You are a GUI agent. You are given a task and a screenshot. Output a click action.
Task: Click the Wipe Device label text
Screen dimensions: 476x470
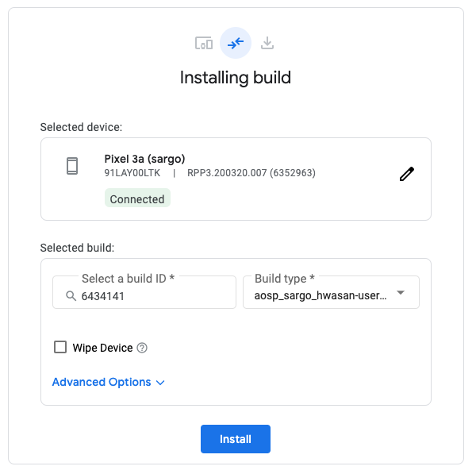[x=102, y=348]
